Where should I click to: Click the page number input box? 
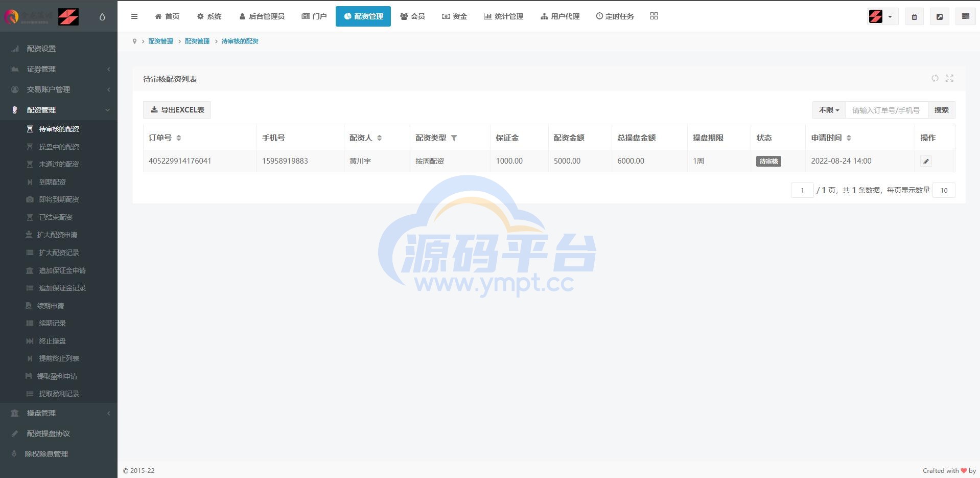click(802, 190)
